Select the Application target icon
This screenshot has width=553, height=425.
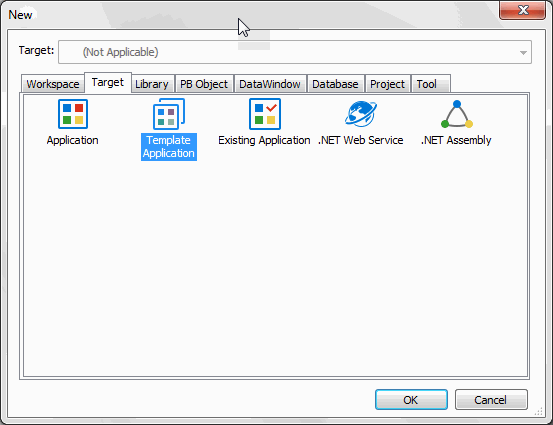[73, 114]
